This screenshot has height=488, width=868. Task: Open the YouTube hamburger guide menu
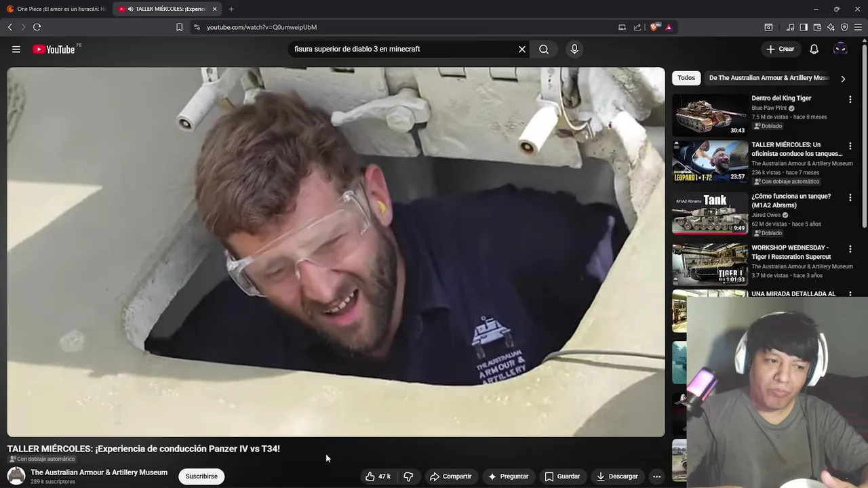tap(16, 49)
